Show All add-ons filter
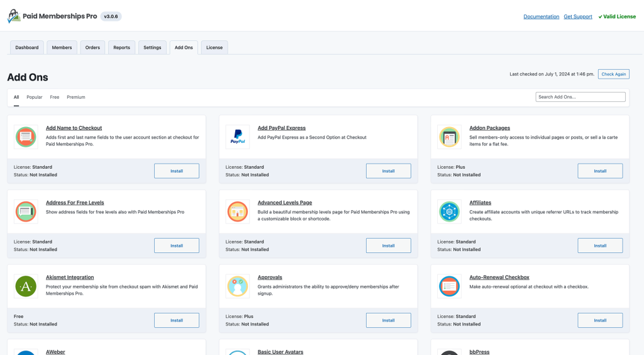644x355 pixels. [16, 98]
